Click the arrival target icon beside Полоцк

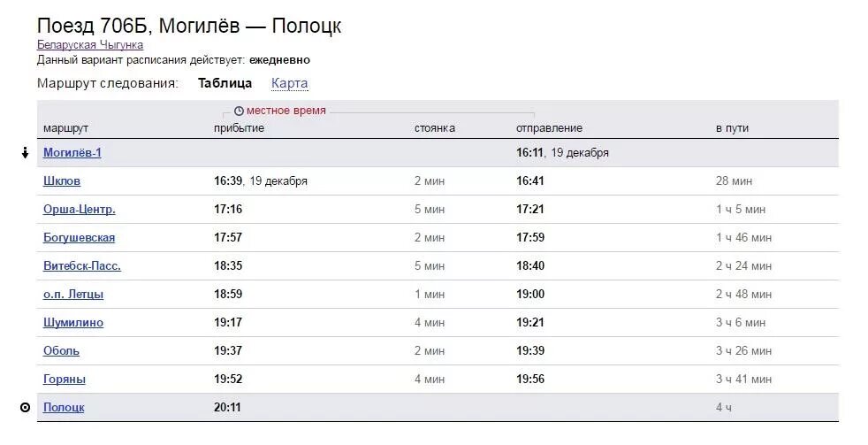coord(25,408)
